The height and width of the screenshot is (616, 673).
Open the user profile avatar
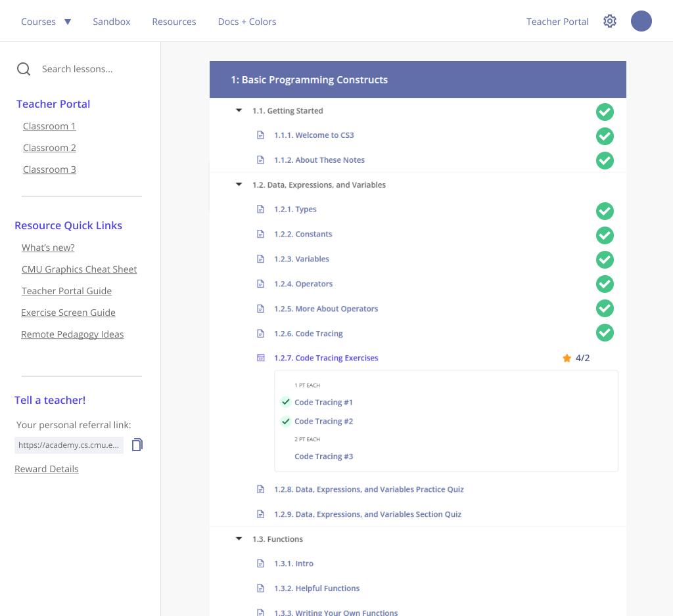(641, 21)
